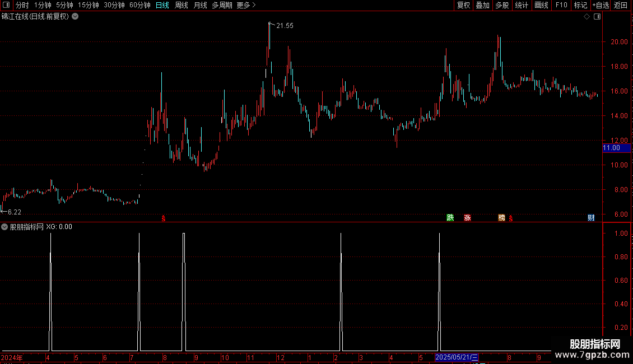The image size is (633, 364).
Task: Click the diamond marker icon
Action: [587, 17]
